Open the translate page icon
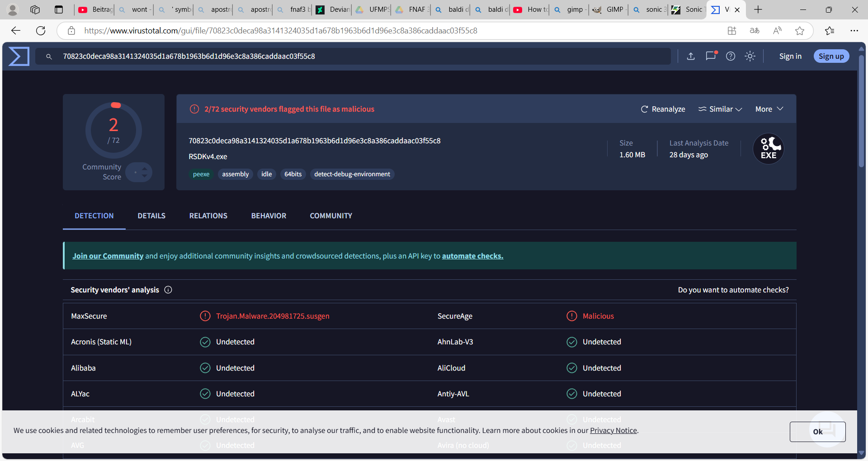 click(x=755, y=31)
